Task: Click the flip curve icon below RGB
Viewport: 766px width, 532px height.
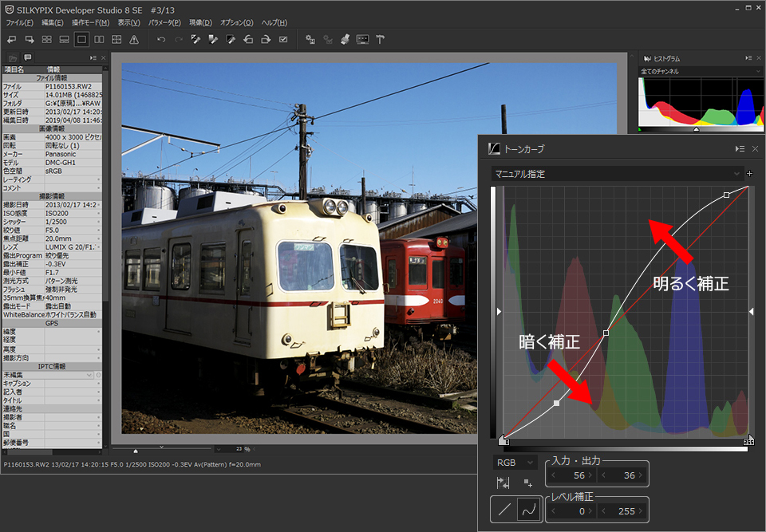Action: point(503,483)
